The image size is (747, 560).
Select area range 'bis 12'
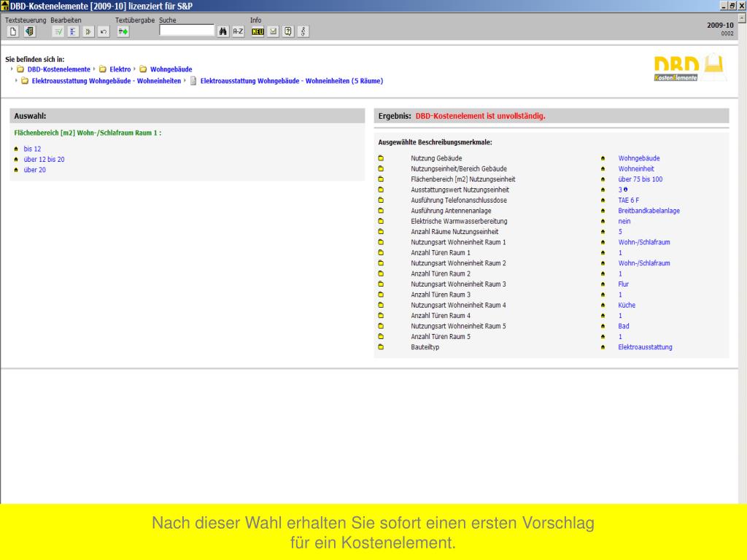(x=32, y=149)
